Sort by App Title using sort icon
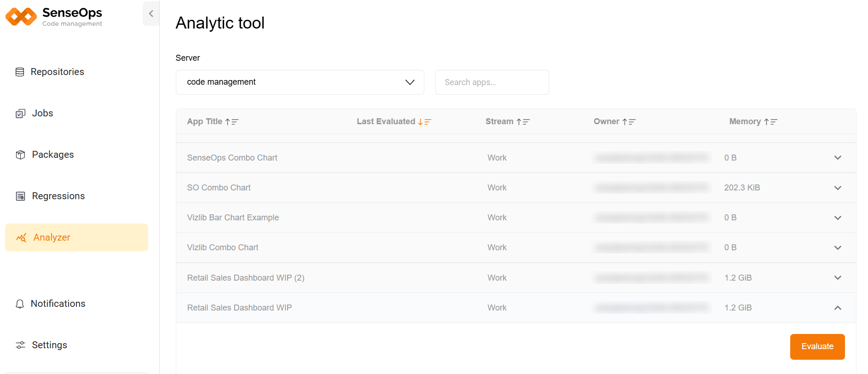Screen dimensions: 868x374 point(231,122)
